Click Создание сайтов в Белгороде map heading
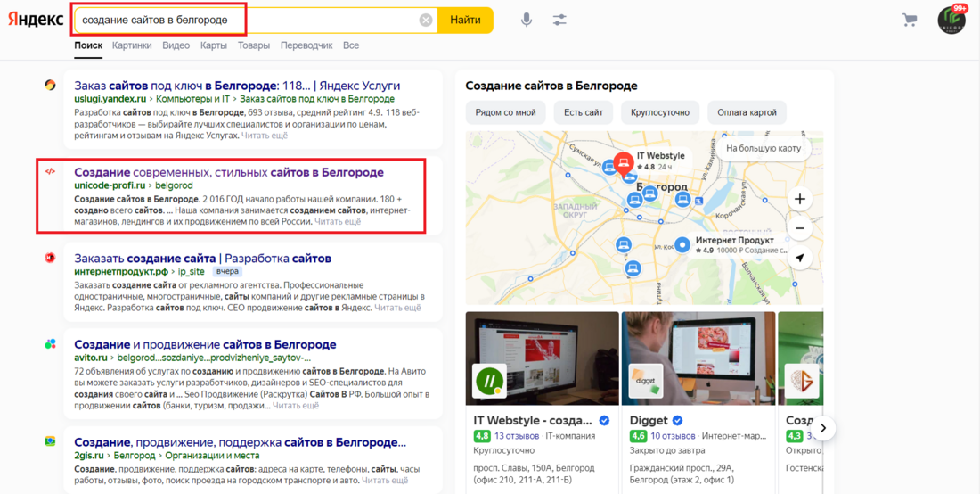This screenshot has height=494, width=980. (x=551, y=86)
